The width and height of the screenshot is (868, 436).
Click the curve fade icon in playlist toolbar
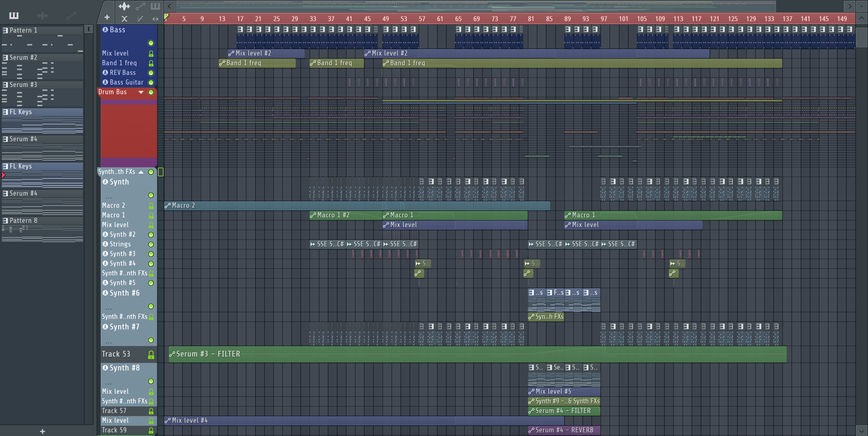[140, 19]
